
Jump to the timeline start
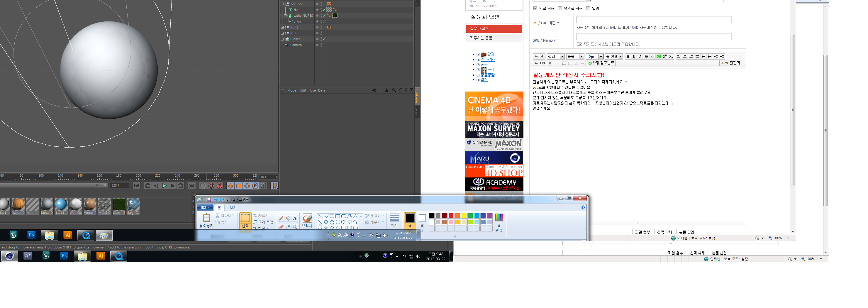pos(136,186)
